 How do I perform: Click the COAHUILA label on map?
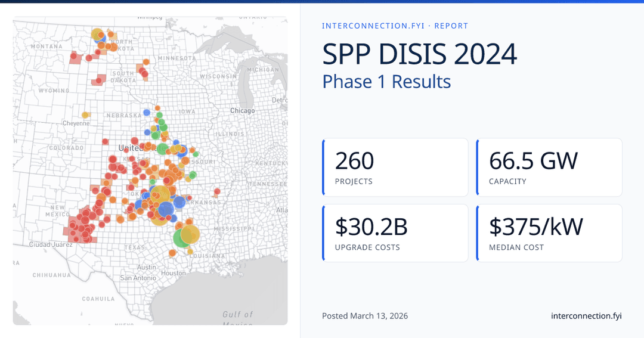pos(98,299)
